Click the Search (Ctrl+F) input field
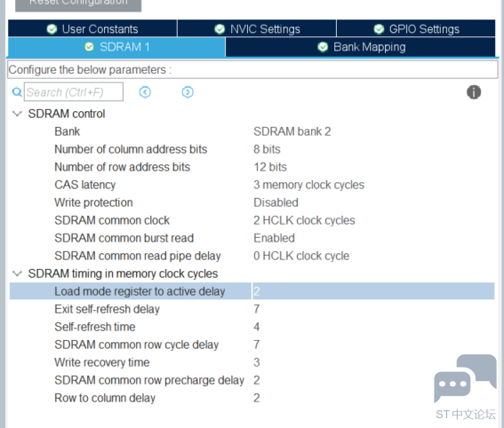 (x=74, y=92)
